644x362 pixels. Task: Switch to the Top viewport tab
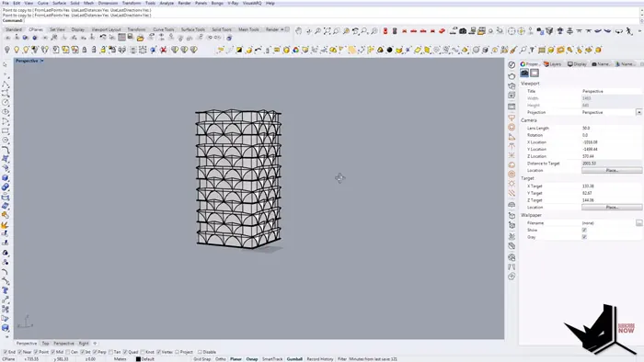pyautogui.click(x=45, y=343)
